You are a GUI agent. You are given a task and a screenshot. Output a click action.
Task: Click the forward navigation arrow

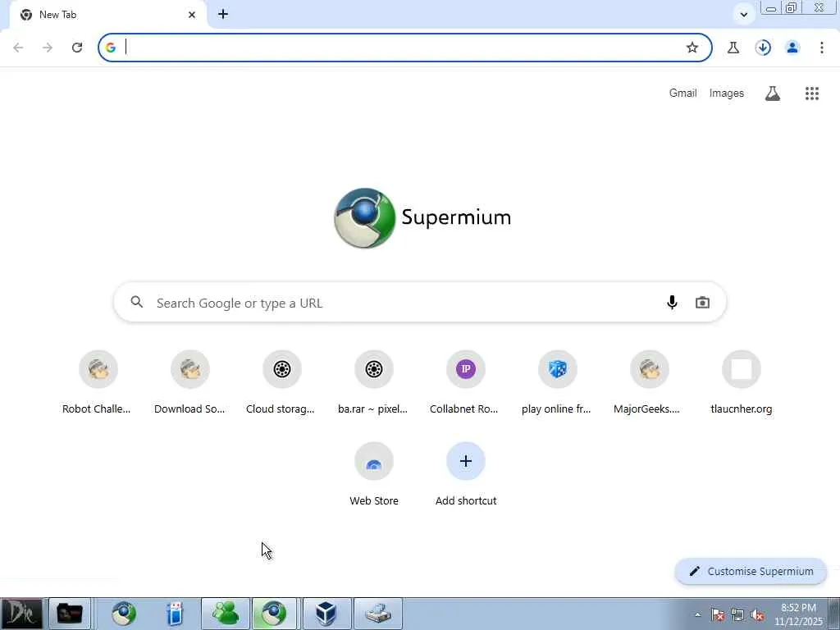pyautogui.click(x=48, y=48)
